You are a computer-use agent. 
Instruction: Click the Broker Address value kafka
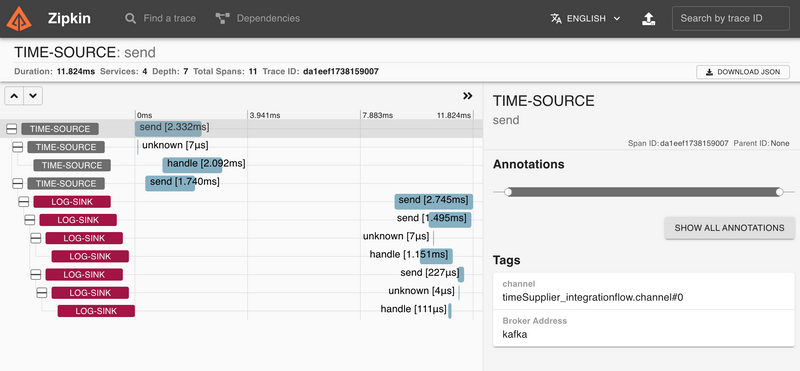[x=515, y=335]
